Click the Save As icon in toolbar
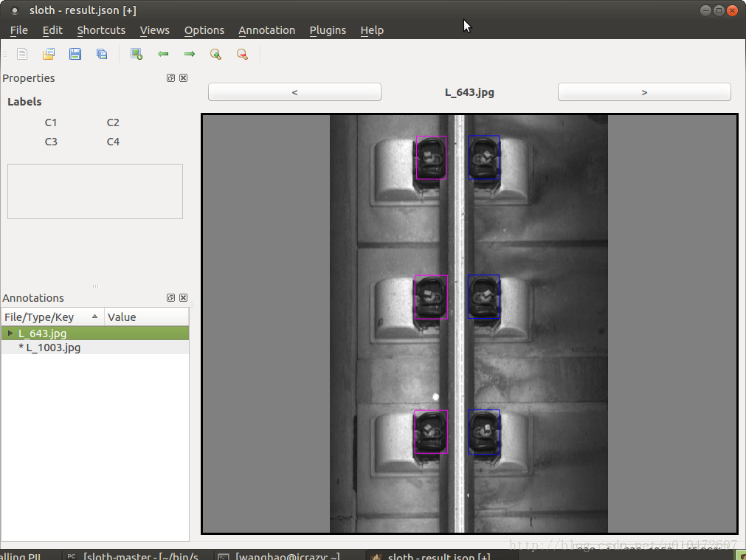Viewport: 746px width, 560px height. tap(102, 54)
